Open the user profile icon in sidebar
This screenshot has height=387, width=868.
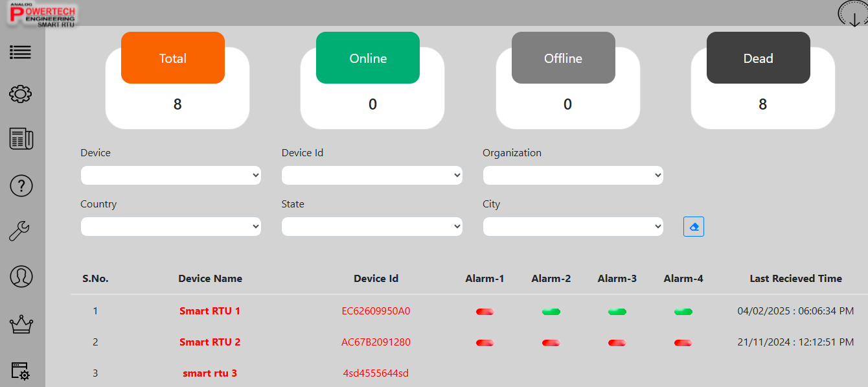pos(21,276)
